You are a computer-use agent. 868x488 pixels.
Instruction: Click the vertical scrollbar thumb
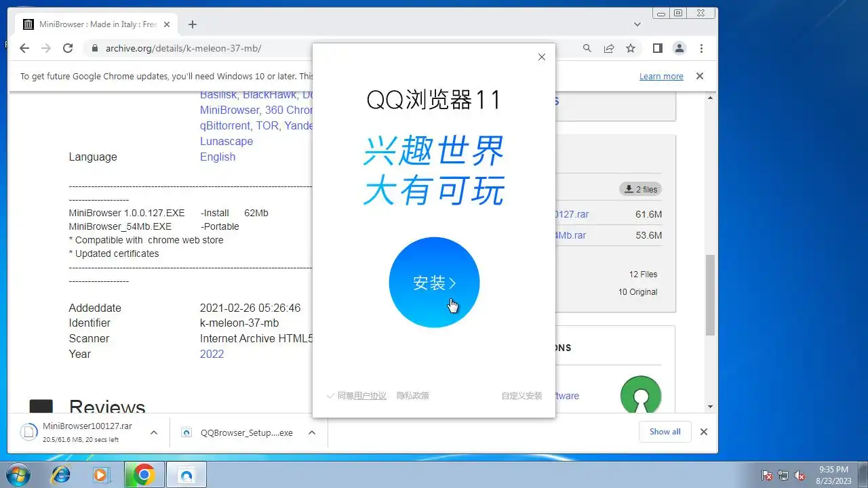710,295
